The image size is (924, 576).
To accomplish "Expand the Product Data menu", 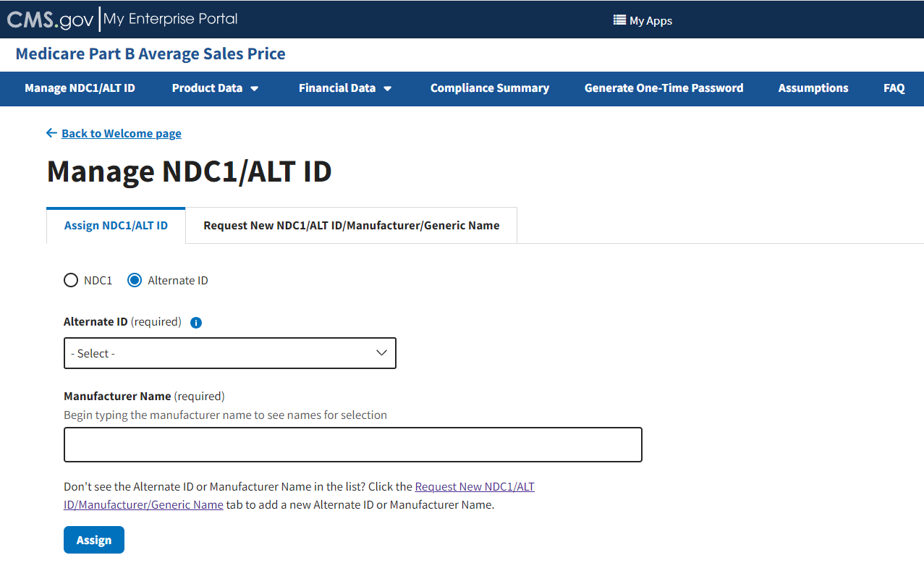I will coord(215,88).
